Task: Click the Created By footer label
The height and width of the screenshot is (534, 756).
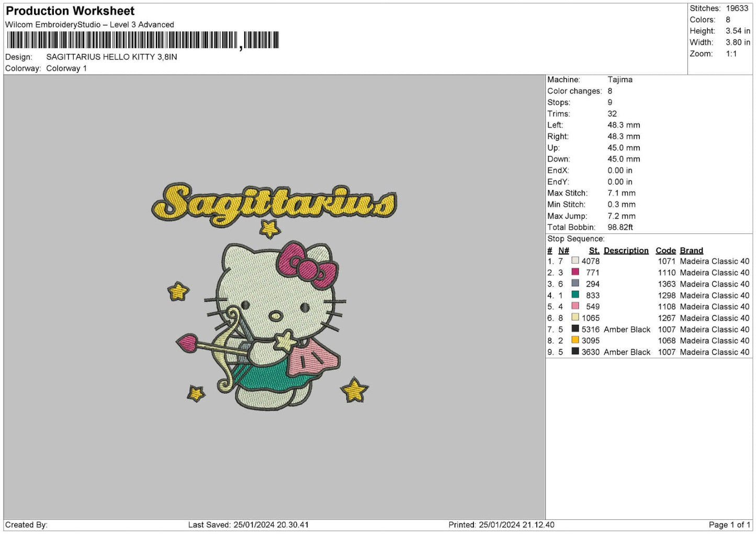Action: click(x=26, y=525)
